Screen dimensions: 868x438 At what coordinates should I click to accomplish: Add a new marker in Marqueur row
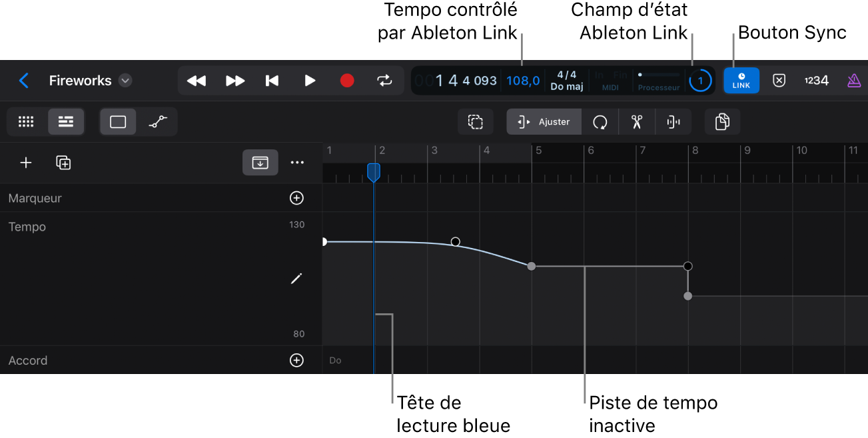[296, 197]
